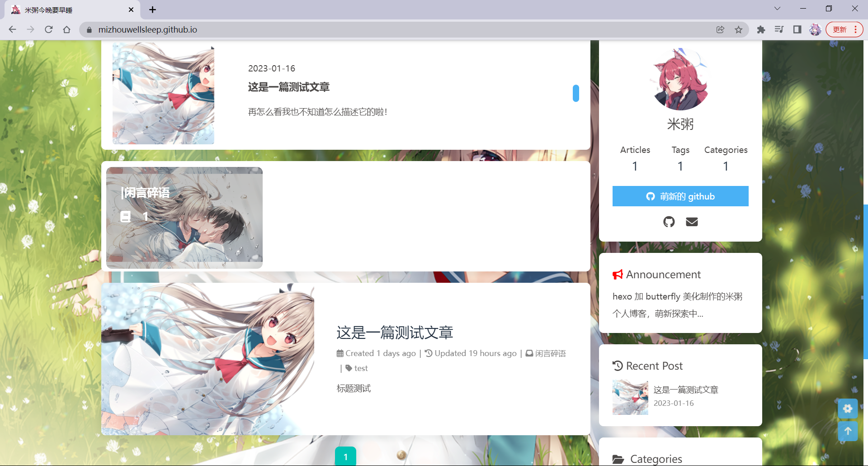
Task: Click the share page icon in address bar
Action: point(720,30)
